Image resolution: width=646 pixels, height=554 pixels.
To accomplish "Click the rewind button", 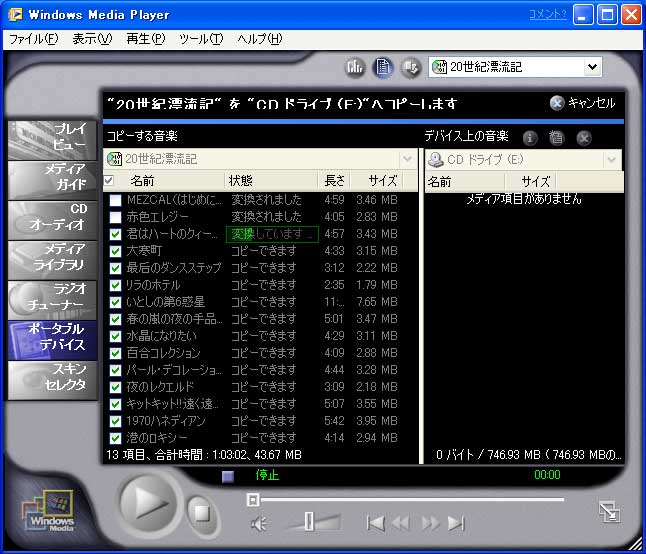I will [401, 523].
